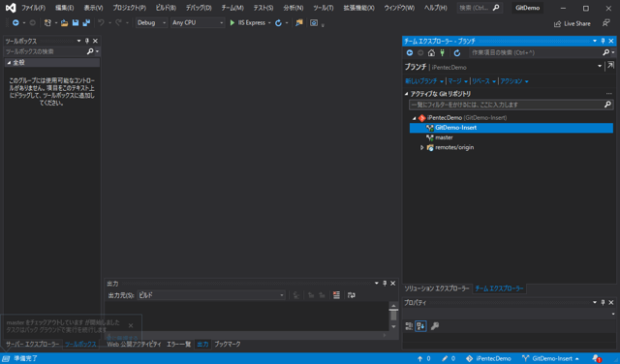The width and height of the screenshot is (620, 364).
Task: Click the Property Pages wrench icon
Action: [435, 326]
